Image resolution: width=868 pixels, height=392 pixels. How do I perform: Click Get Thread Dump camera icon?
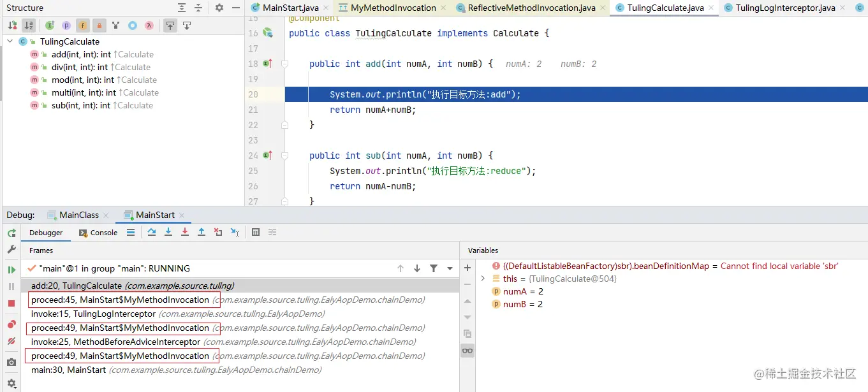click(11, 362)
